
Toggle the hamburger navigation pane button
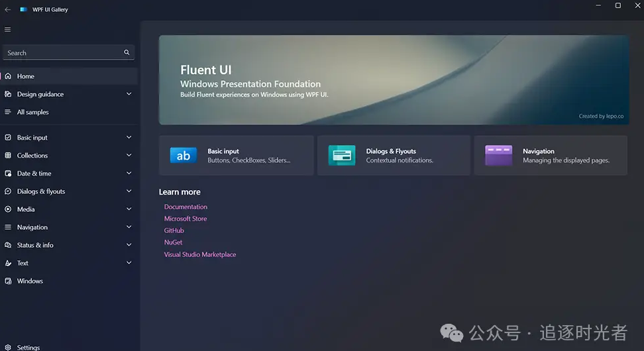[8, 30]
